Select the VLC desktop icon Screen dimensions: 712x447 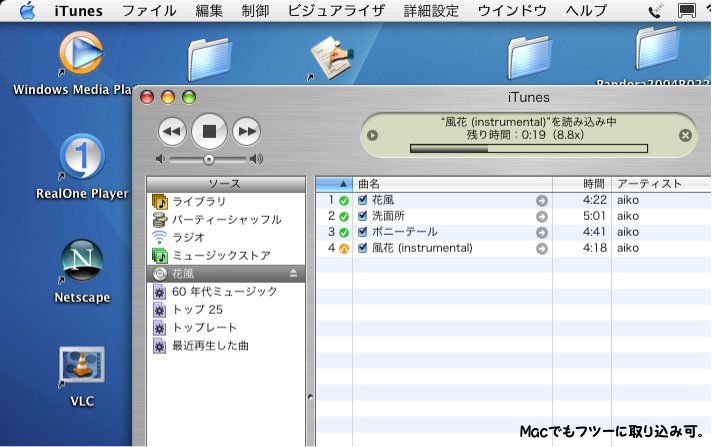(82, 367)
